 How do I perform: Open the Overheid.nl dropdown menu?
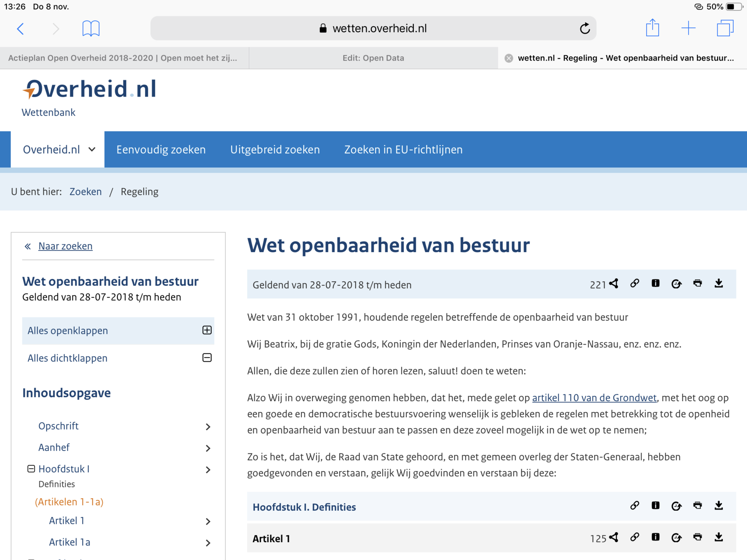coord(58,149)
